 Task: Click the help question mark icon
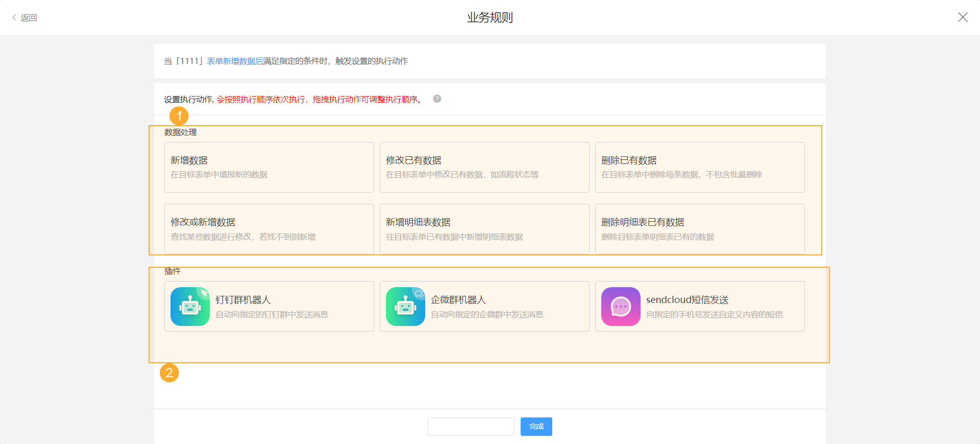[437, 99]
